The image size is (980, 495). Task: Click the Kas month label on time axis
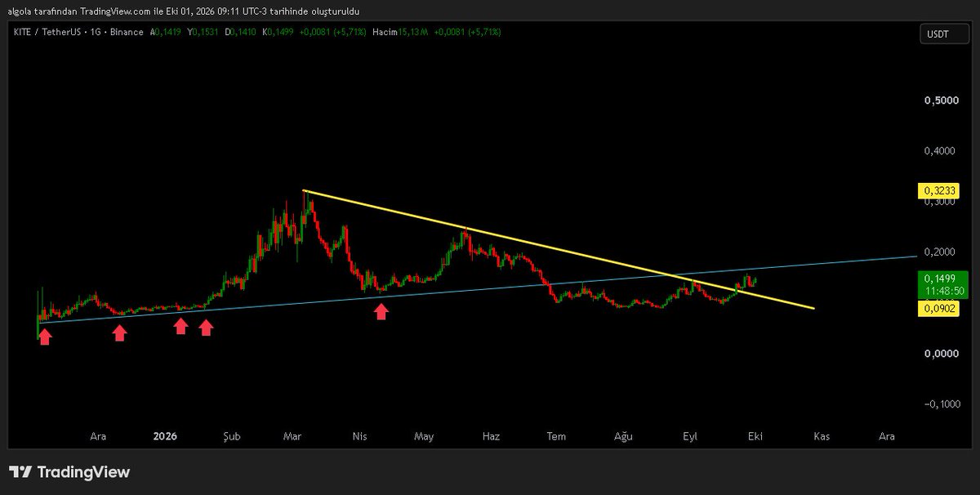click(822, 436)
